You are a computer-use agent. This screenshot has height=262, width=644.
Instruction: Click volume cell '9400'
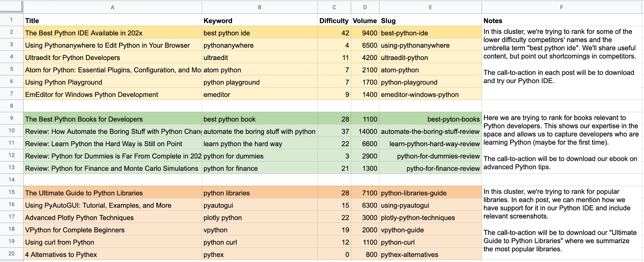(365, 32)
